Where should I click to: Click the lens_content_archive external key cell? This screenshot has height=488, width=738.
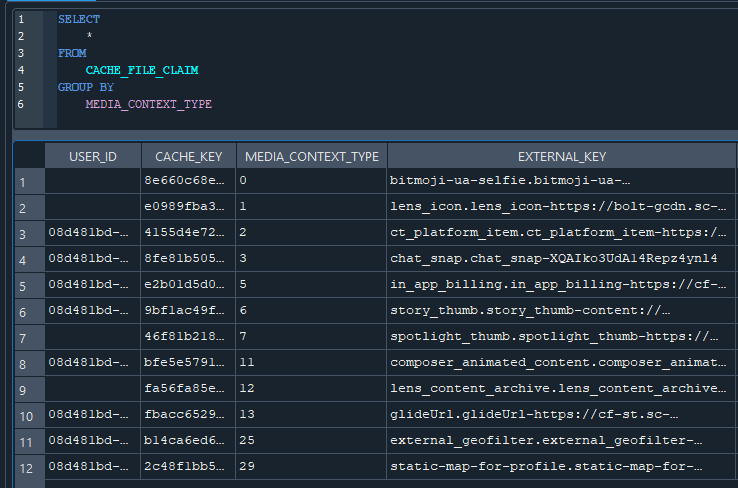pyautogui.click(x=561, y=388)
